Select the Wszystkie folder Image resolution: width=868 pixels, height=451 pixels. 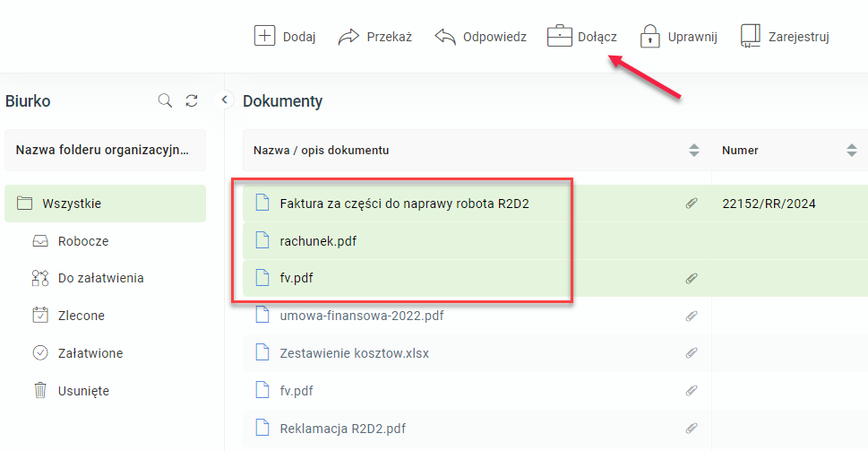coord(105,204)
